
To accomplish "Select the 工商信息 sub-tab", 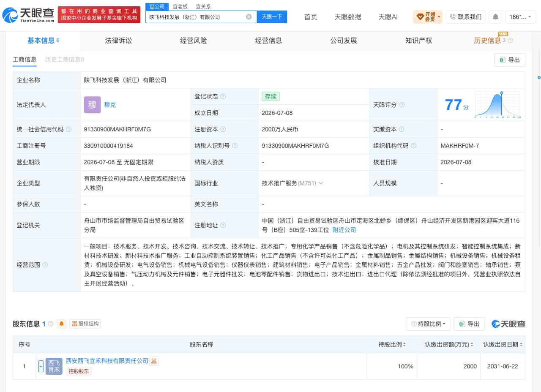I will pyautogui.click(x=25, y=60).
